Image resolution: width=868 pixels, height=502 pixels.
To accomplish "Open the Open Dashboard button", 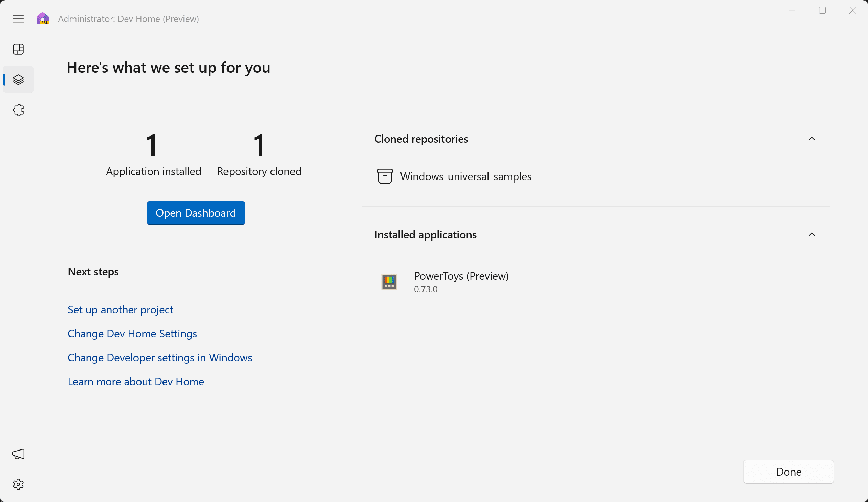I will pyautogui.click(x=196, y=213).
